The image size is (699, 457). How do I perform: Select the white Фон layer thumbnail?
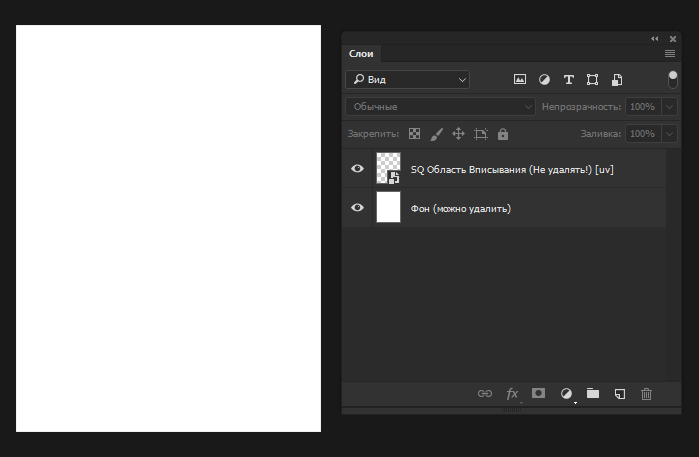coord(388,207)
